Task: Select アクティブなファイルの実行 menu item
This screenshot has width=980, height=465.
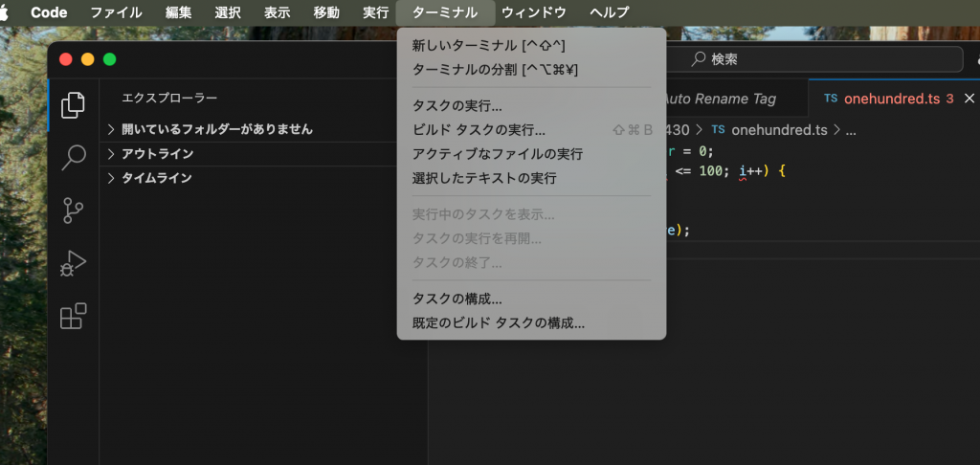Action: pyautogui.click(x=531, y=154)
